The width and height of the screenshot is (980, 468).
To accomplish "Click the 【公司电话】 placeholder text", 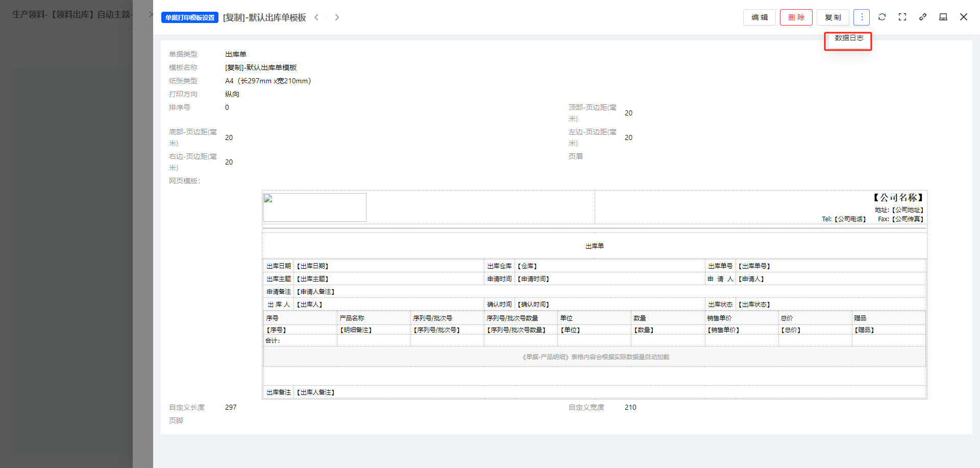I will [x=850, y=219].
